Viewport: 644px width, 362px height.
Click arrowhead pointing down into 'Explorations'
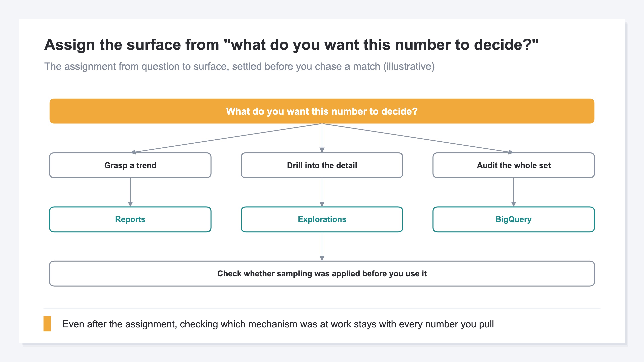coord(322,204)
